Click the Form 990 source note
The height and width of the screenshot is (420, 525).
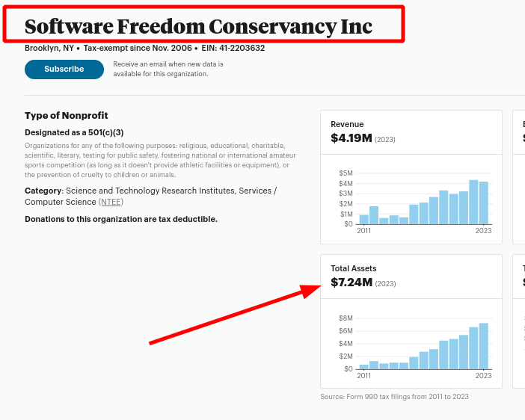click(x=394, y=396)
